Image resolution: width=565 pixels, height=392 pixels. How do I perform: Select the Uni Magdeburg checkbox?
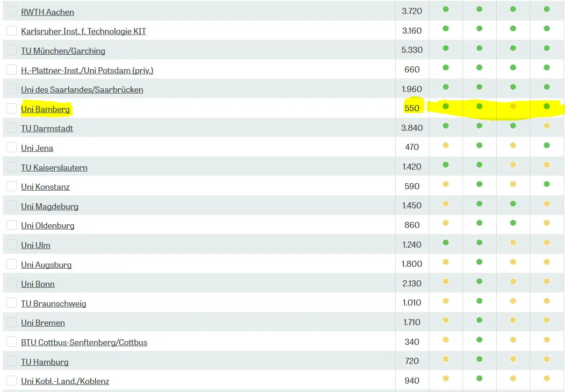pyautogui.click(x=12, y=206)
